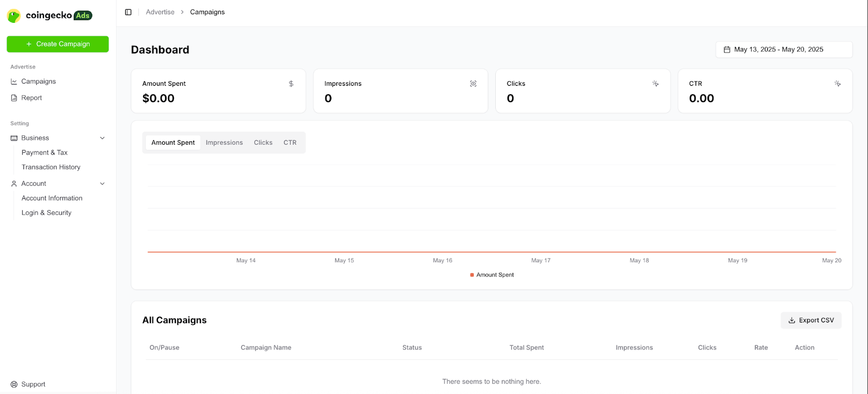Click the Total Spent column header

526,347
